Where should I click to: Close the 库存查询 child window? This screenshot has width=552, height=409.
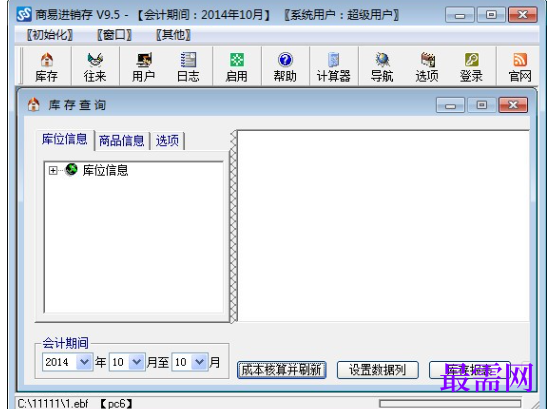[513, 105]
